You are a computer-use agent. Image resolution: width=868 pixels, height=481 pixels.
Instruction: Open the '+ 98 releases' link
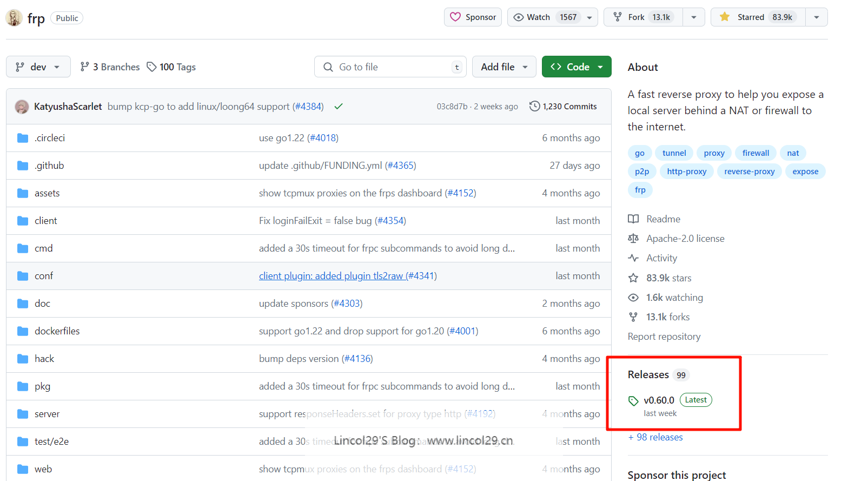pos(655,437)
